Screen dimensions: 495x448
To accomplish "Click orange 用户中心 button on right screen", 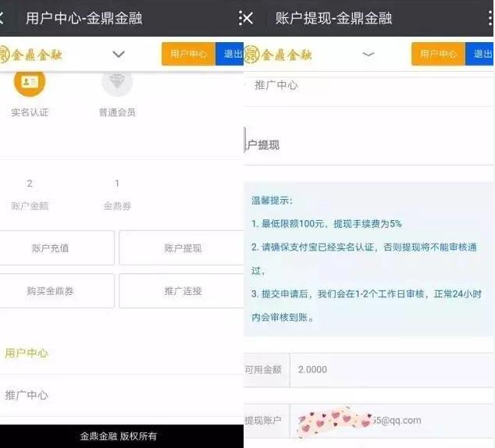I will coord(438,54).
